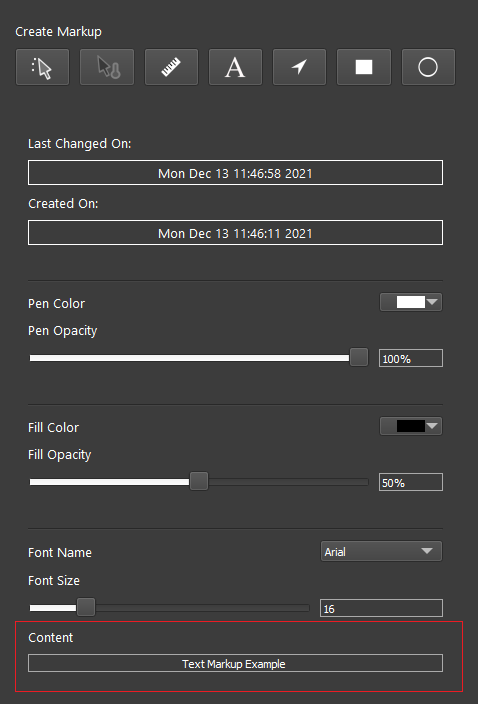Screen dimensions: 478x704
Task: Select the Text markup tool
Action: pyautogui.click(x=235, y=67)
